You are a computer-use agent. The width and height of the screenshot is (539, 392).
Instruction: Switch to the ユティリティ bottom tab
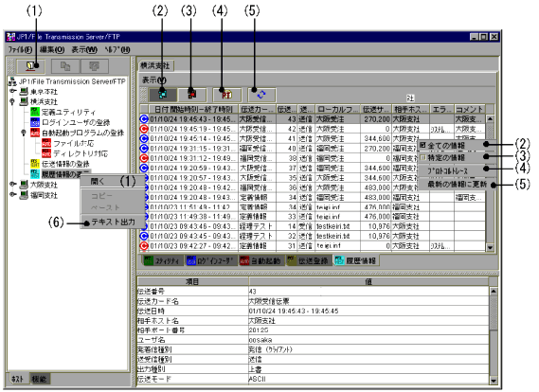coord(162,260)
